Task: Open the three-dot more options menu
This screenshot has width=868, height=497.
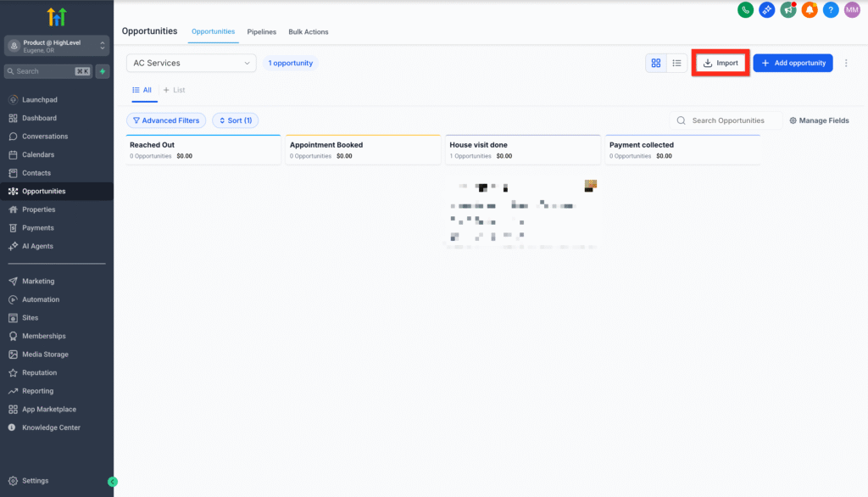Action: coord(845,64)
